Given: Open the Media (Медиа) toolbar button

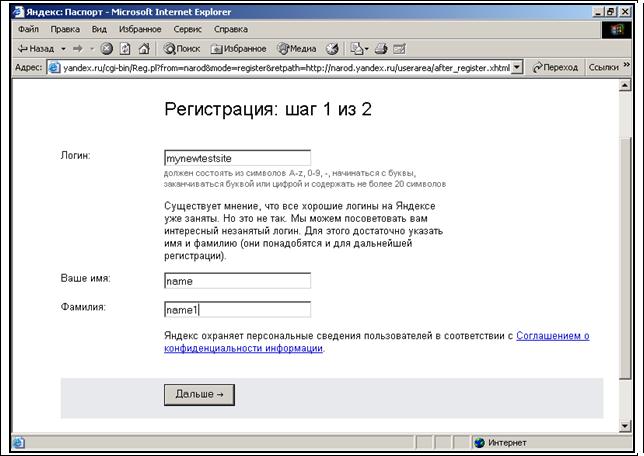Looking at the screenshot, I should point(297,49).
